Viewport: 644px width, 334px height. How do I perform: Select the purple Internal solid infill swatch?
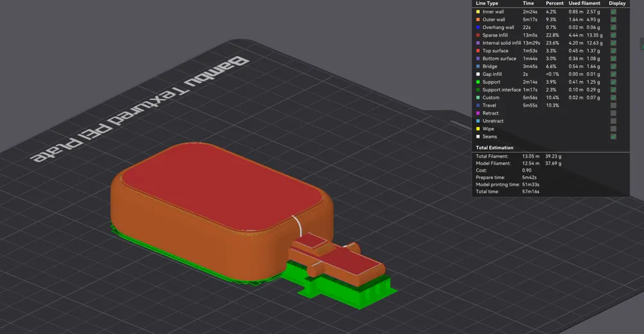(x=478, y=43)
